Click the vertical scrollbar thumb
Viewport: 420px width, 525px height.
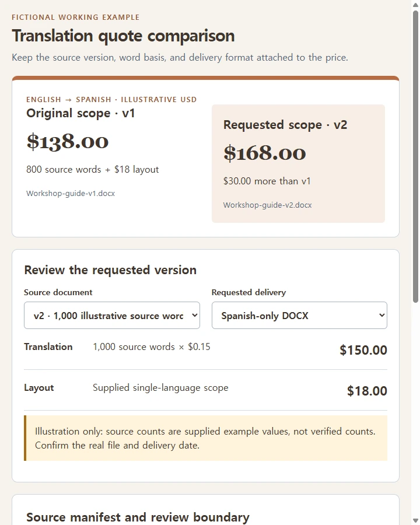pyautogui.click(x=416, y=157)
